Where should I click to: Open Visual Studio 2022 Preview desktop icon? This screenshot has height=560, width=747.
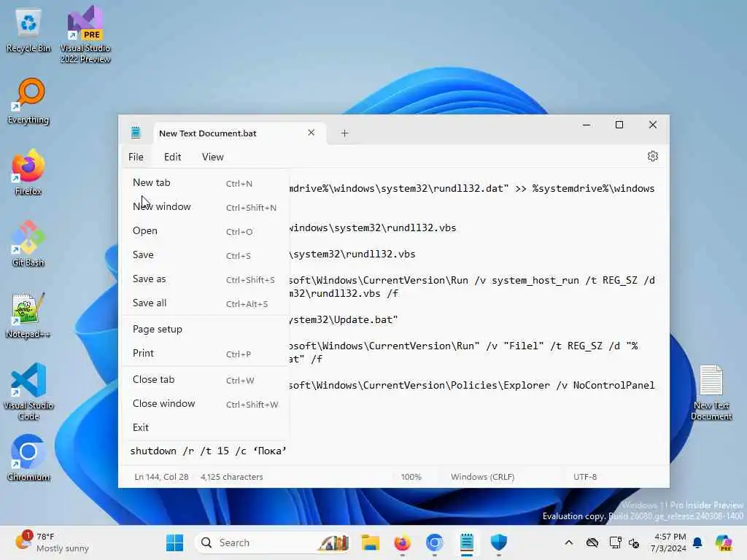[x=85, y=34]
